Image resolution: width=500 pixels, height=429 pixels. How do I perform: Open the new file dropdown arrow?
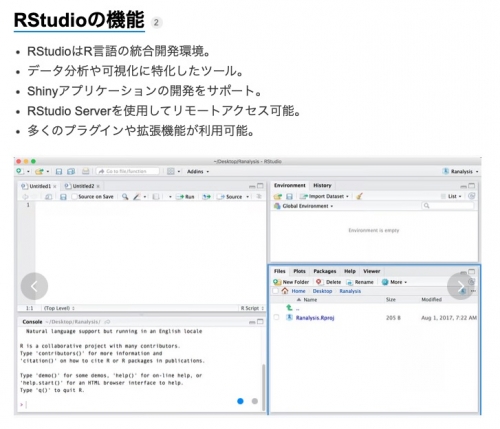[x=28, y=172]
